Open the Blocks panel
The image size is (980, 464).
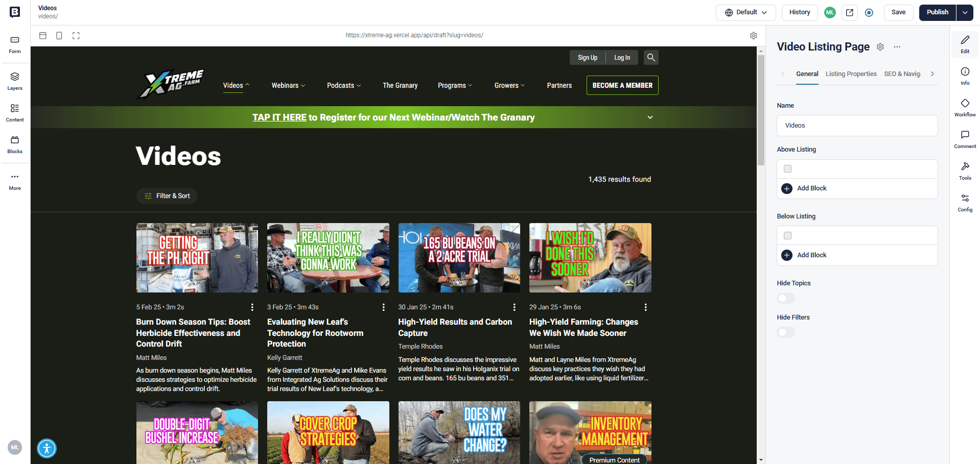(15, 144)
